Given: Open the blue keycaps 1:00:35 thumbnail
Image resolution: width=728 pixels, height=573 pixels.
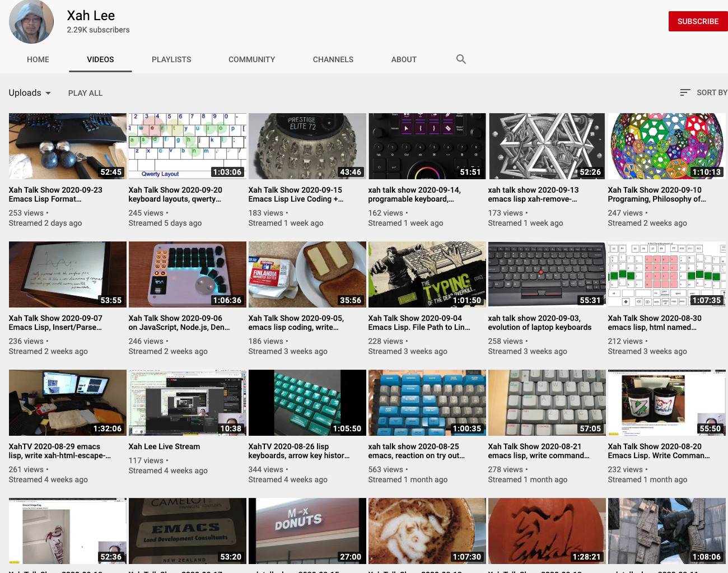Looking at the screenshot, I should 427,403.
